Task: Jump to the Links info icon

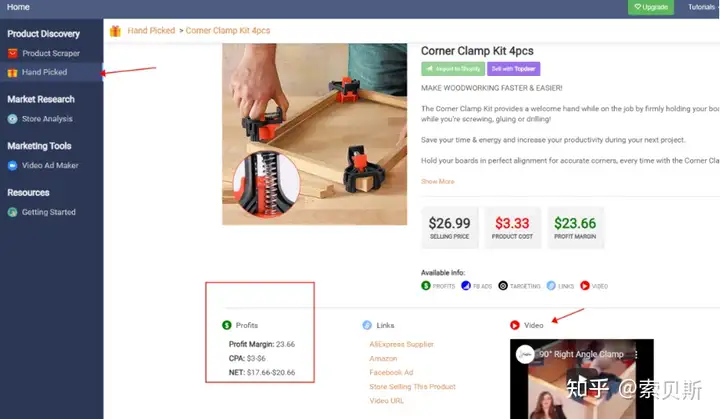Action: click(x=551, y=286)
